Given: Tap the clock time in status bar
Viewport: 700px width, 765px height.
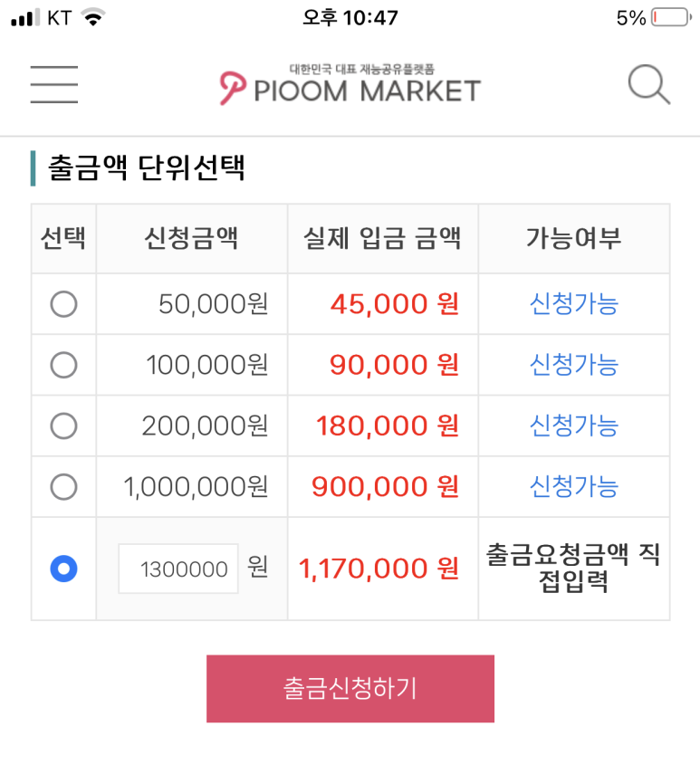Looking at the screenshot, I should tap(350, 18).
